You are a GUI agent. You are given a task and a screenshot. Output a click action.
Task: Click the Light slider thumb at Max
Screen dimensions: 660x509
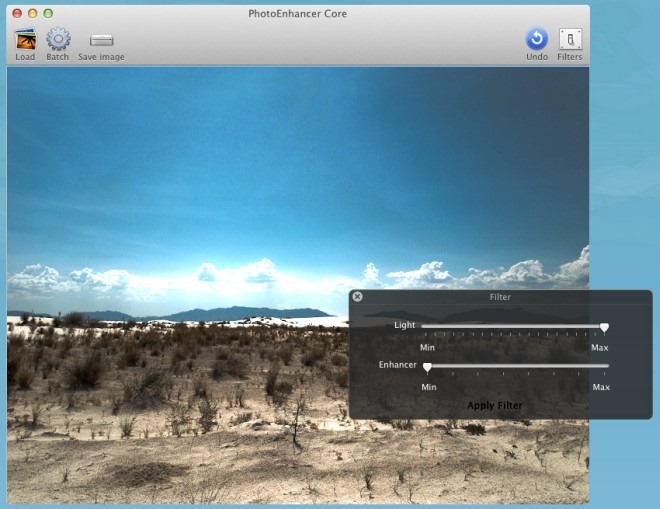[604, 328]
